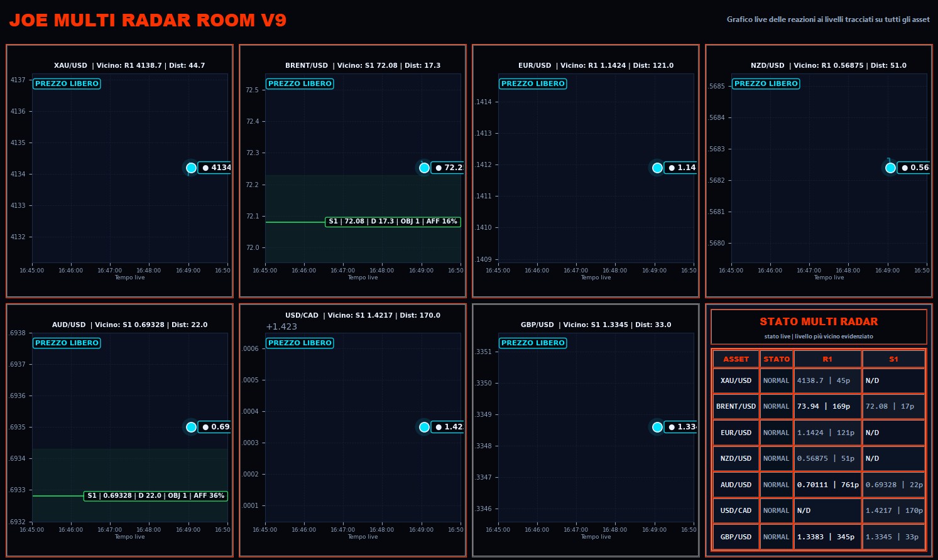
Task: Click the EUR/USD price label showing 1.14
Action: point(681,168)
